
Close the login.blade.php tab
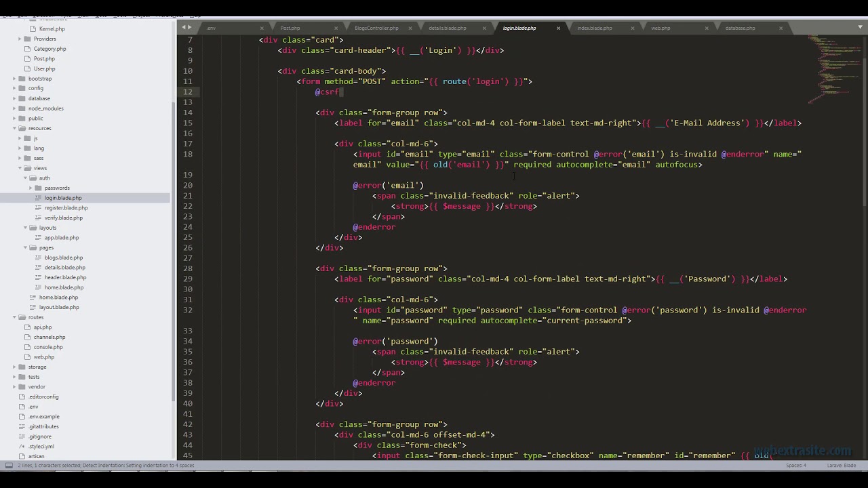click(559, 28)
